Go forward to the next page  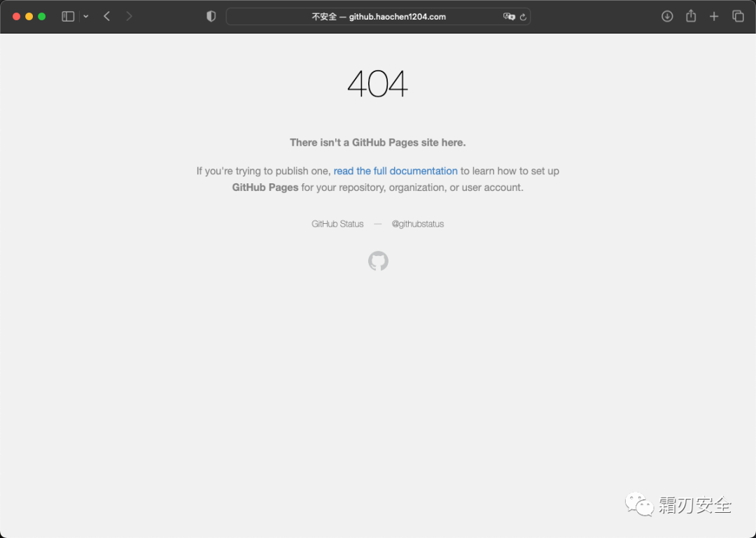(x=129, y=16)
